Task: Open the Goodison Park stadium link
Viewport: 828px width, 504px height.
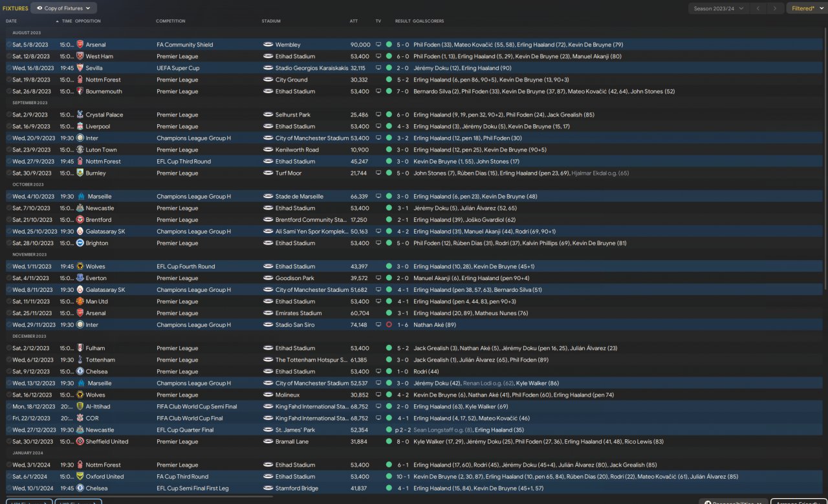Action: tap(294, 278)
